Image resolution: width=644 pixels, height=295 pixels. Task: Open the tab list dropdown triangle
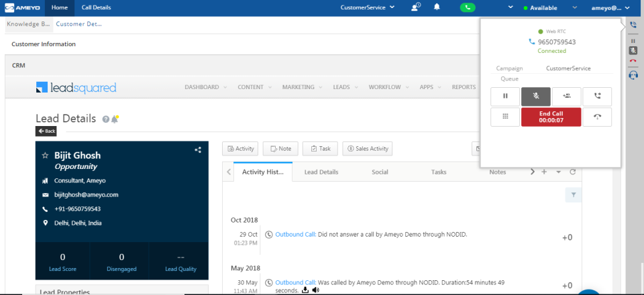(559, 172)
